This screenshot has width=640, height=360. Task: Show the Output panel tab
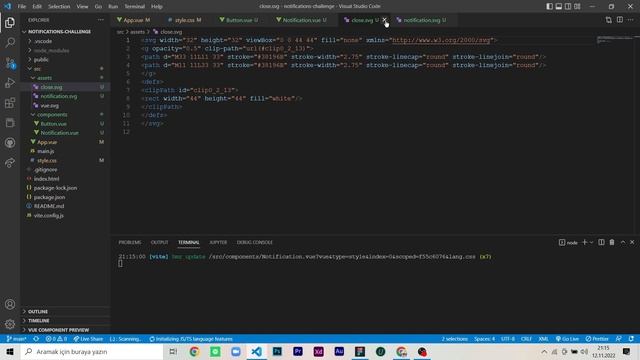coord(159,242)
